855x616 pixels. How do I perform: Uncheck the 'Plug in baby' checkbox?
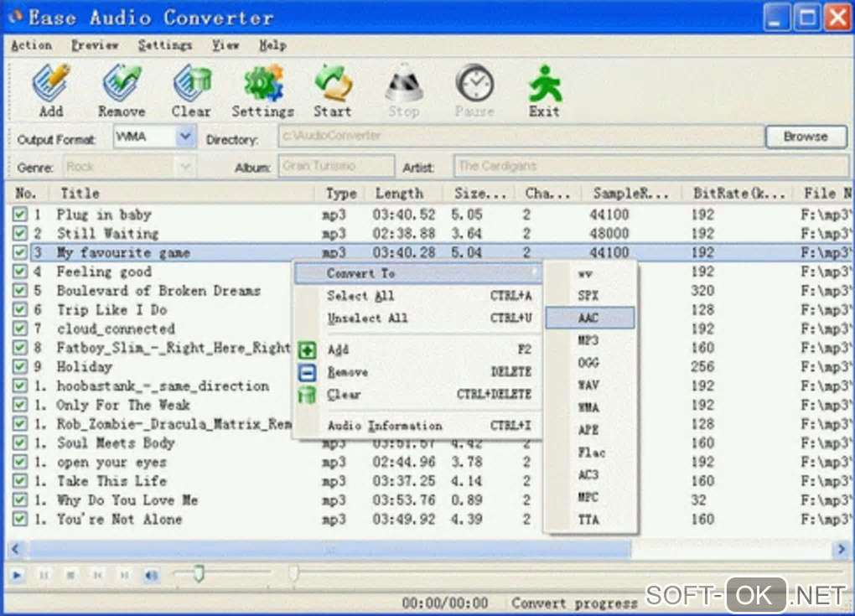[x=20, y=215]
